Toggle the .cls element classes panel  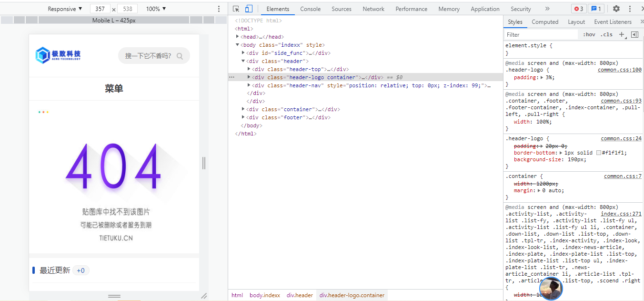point(606,34)
